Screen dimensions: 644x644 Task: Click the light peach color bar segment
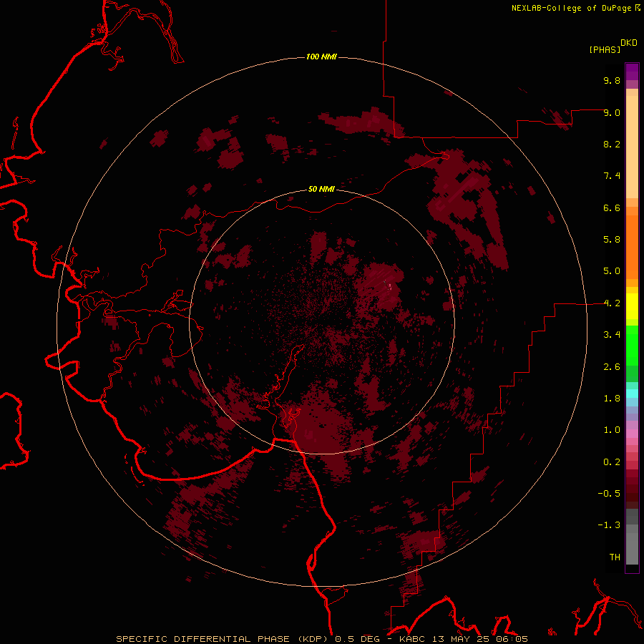[632, 147]
